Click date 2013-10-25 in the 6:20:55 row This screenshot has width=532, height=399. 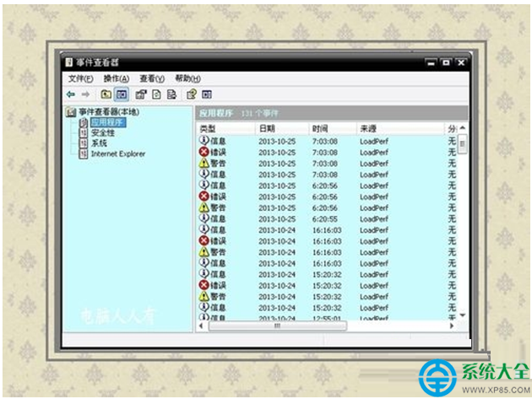[x=277, y=219]
